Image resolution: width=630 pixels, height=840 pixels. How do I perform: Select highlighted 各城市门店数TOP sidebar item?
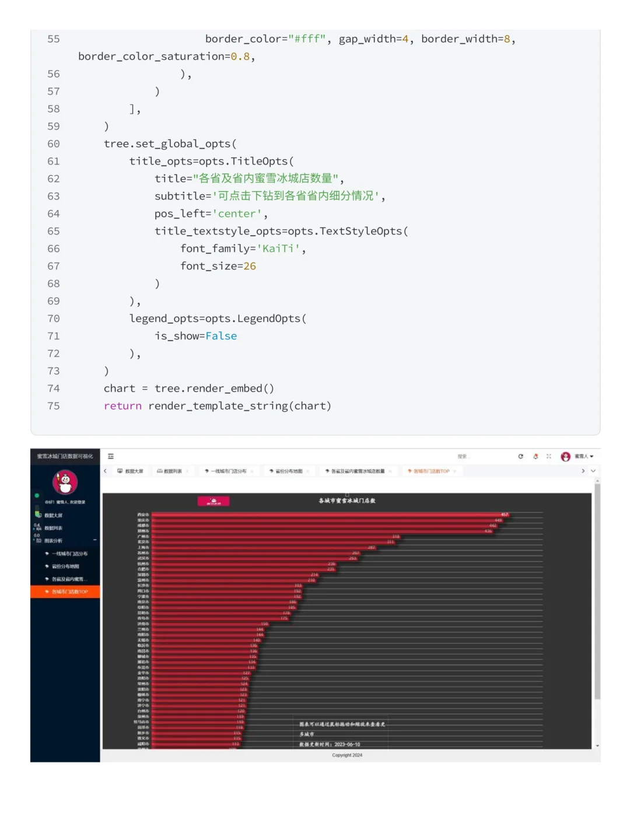pos(65,591)
